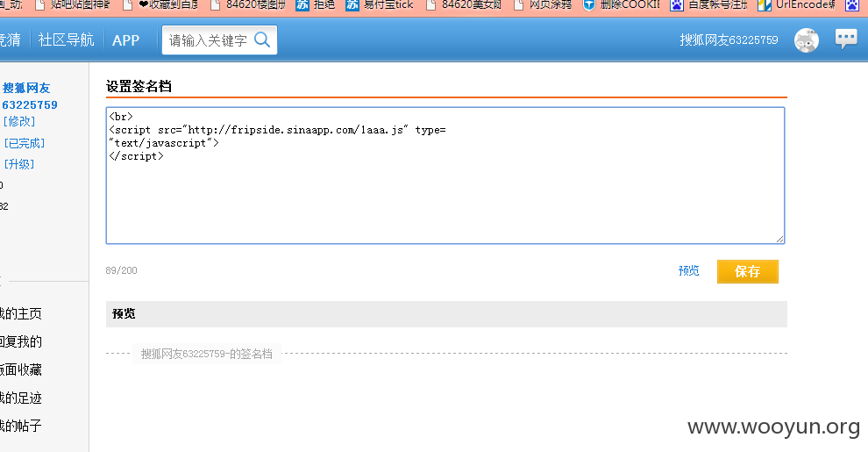Open the 84620楼图册 bookmark
The width and height of the screenshot is (868, 452).
(247, 5)
